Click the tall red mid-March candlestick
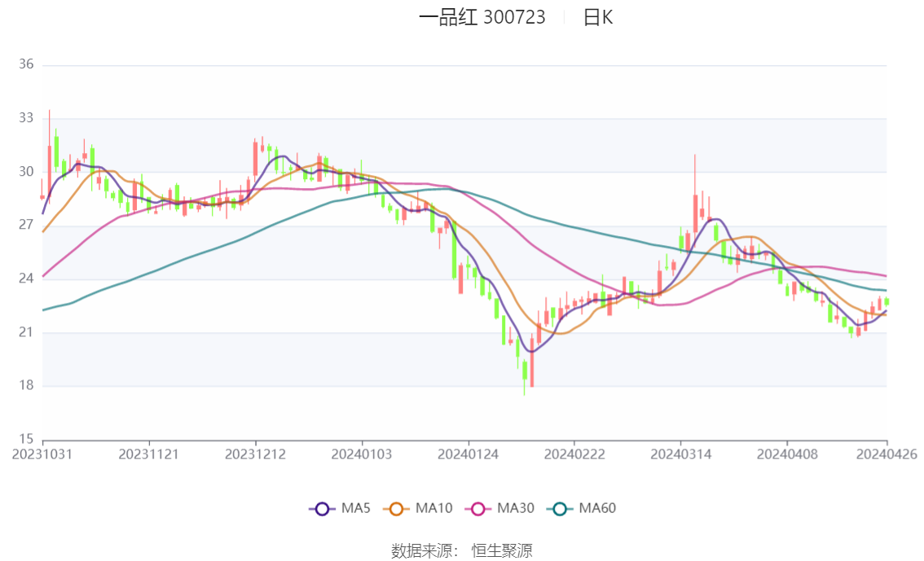Image resolution: width=924 pixels, height=561 pixels. coord(695,213)
